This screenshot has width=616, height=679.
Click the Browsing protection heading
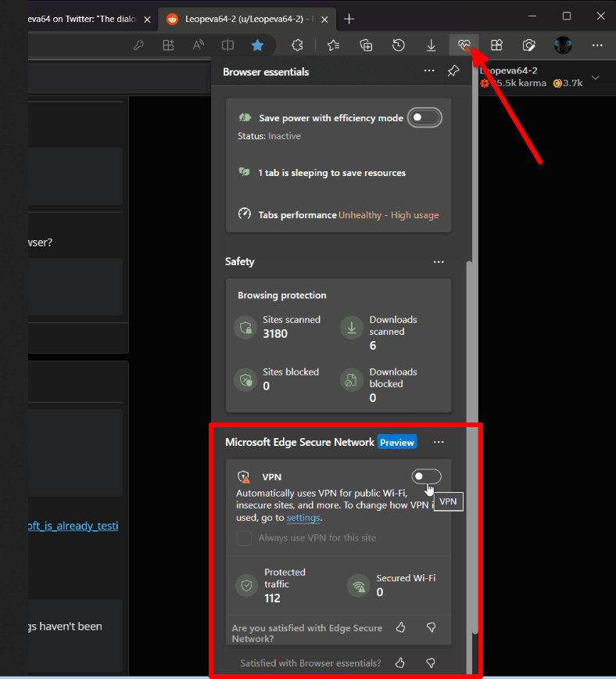tap(281, 296)
